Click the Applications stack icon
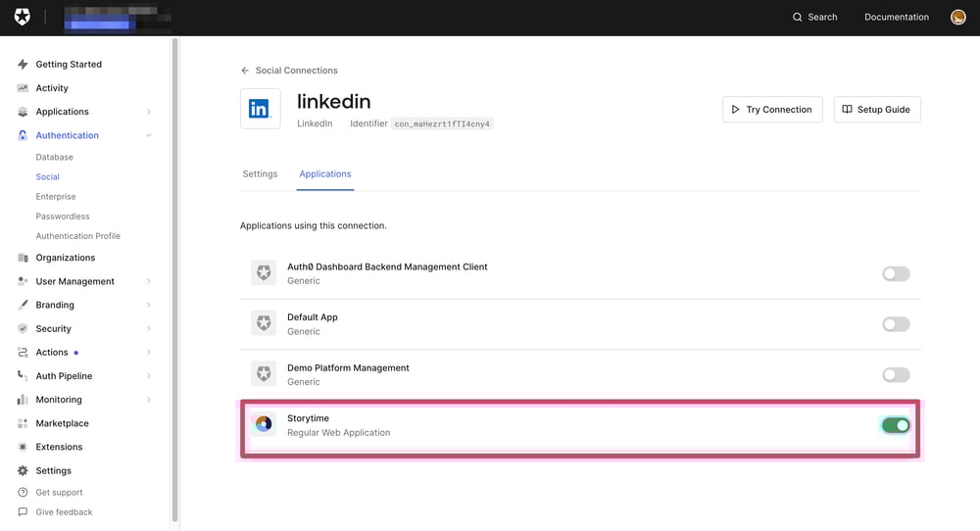The image size is (980, 531). click(23, 112)
